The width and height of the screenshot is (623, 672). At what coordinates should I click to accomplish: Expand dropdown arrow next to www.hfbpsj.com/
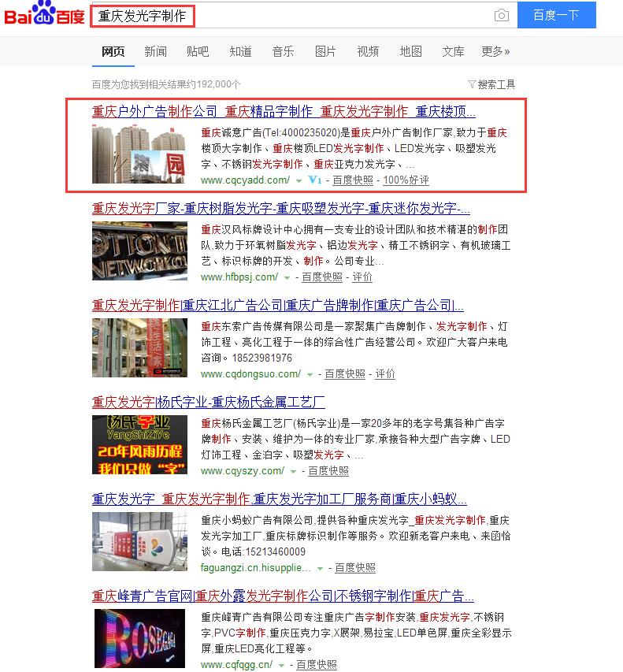pyautogui.click(x=287, y=278)
